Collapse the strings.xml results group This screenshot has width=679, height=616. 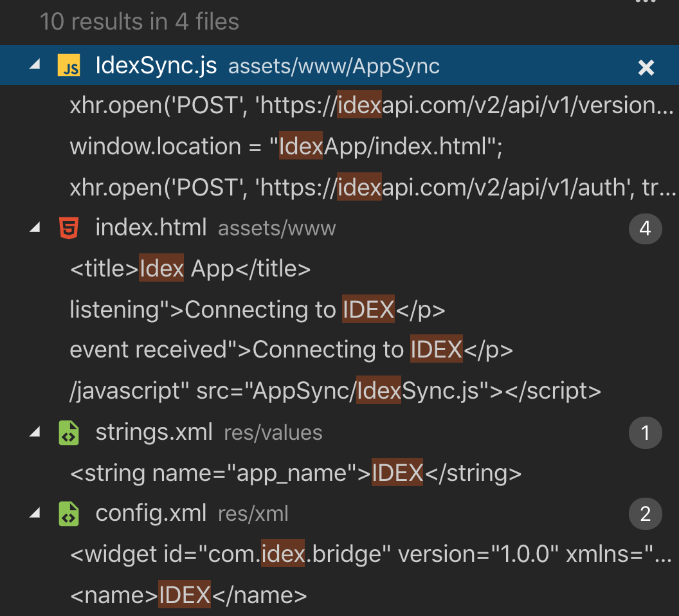tap(34, 433)
